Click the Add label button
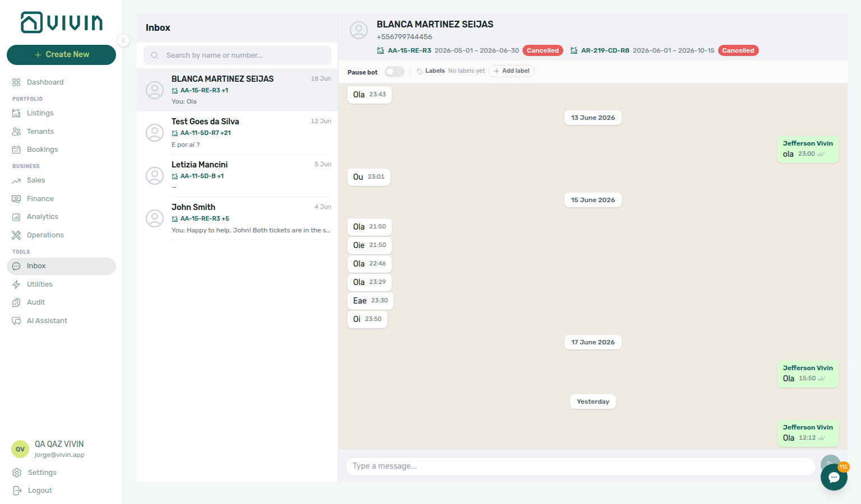Screen dimensions: 861x504 (x=511, y=71)
